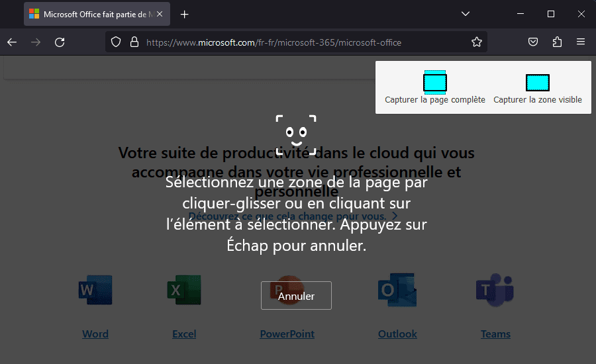
Task: Click the Outlook app icon
Action: tap(397, 290)
